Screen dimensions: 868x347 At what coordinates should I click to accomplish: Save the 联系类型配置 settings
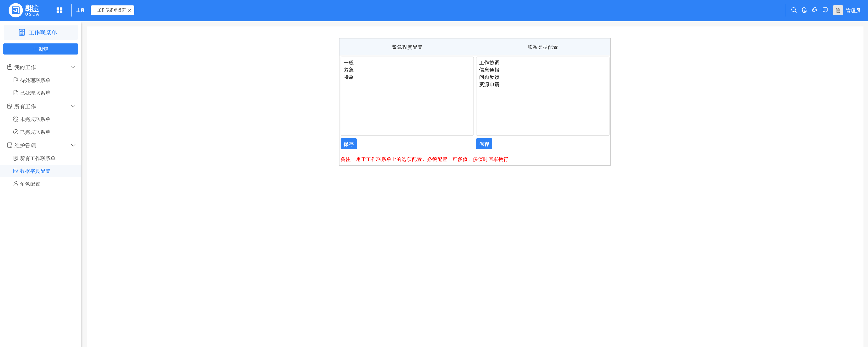click(x=484, y=144)
